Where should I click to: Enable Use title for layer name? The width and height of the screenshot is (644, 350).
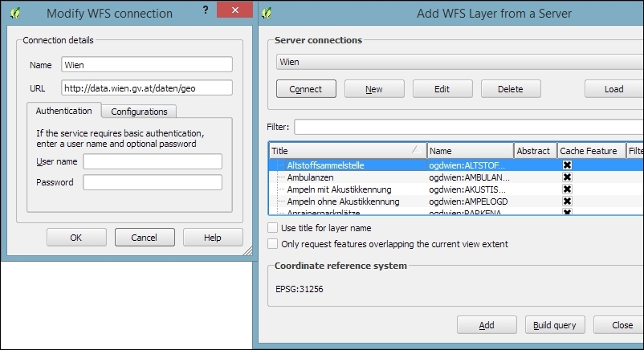272,228
